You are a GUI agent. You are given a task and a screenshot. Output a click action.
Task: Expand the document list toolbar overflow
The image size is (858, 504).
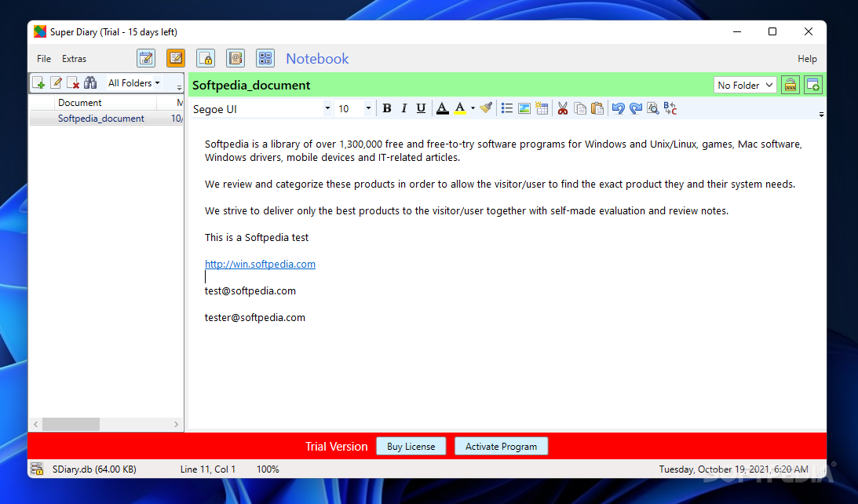pos(179,87)
